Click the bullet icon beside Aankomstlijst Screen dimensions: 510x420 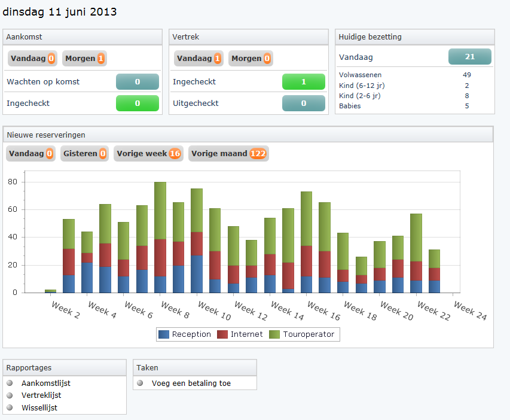(x=10, y=383)
